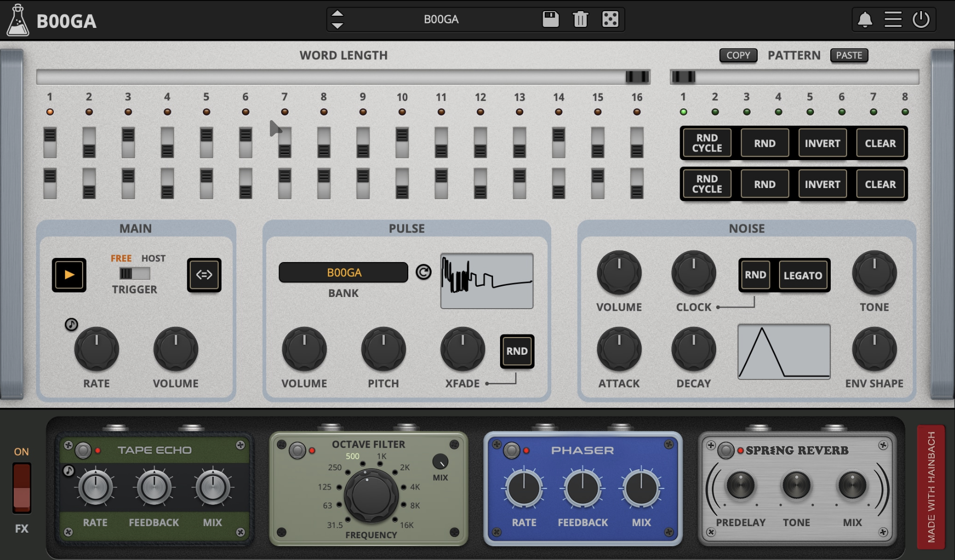The height and width of the screenshot is (560, 955).
Task: Open the BOOGA bank selector
Action: [343, 272]
